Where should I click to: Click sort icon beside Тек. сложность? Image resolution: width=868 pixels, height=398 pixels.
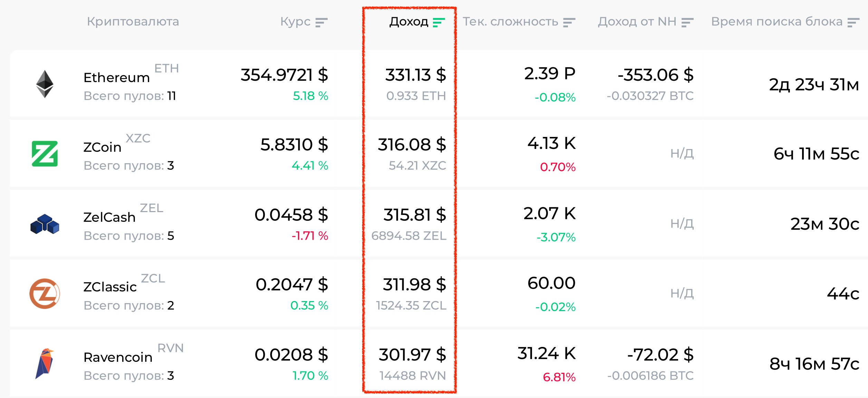569,23
